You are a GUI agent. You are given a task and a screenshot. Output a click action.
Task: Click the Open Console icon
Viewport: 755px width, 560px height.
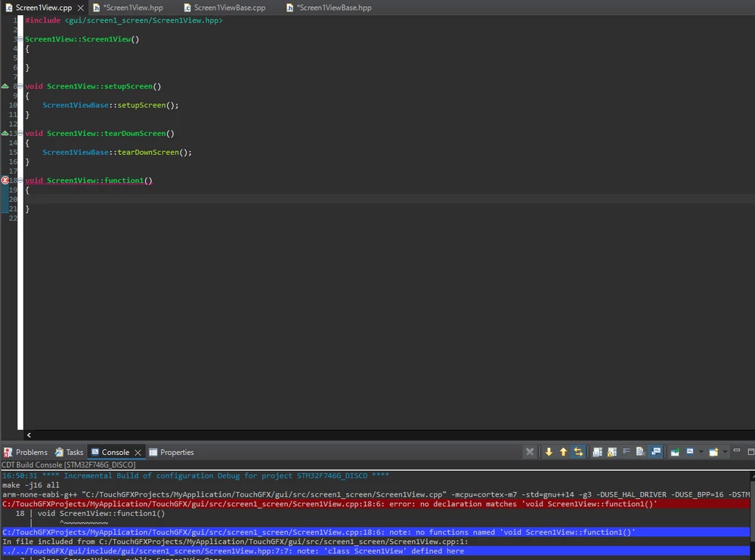[x=713, y=452]
